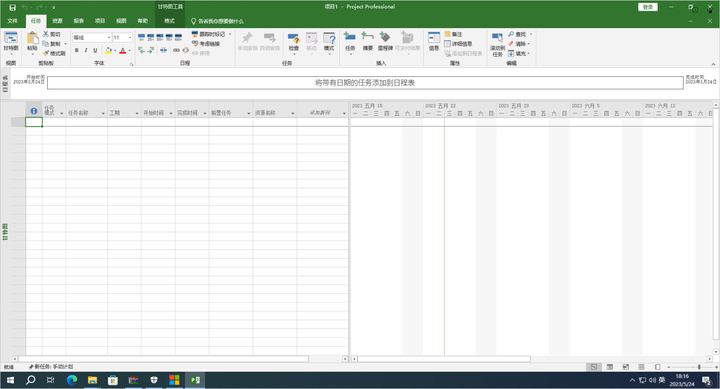Click the Save icon in quick access toolbar

[x=12, y=7]
